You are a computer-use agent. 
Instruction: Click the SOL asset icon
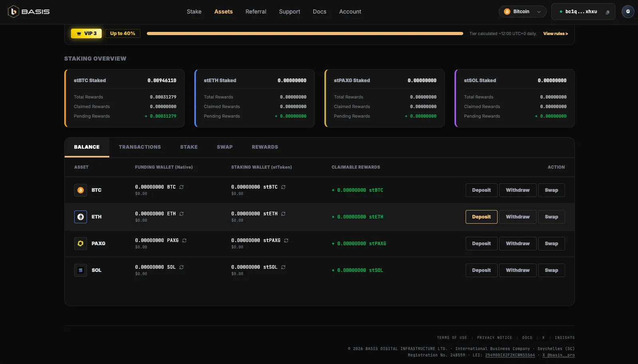pyautogui.click(x=81, y=270)
